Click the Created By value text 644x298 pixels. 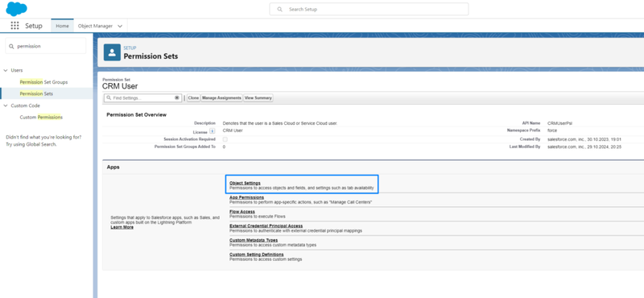(584, 139)
